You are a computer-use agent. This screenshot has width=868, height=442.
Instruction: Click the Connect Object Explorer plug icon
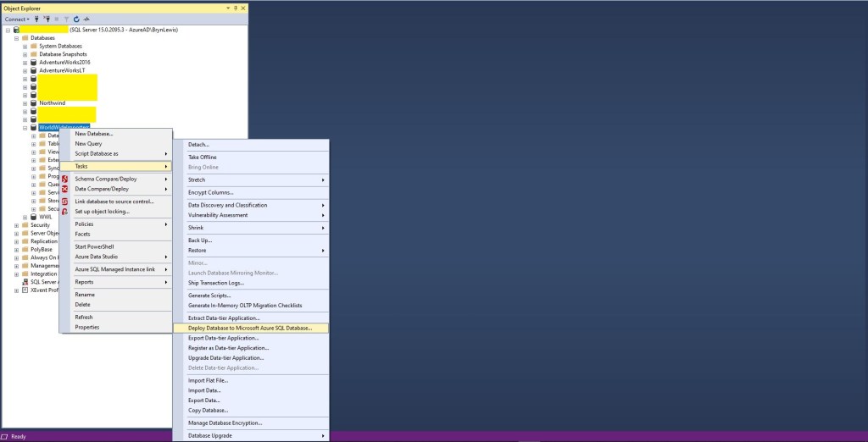tap(36, 19)
